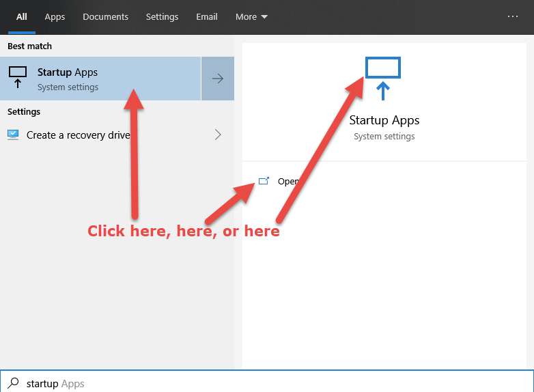Click the recovery drive computer icon

pyautogui.click(x=13, y=135)
